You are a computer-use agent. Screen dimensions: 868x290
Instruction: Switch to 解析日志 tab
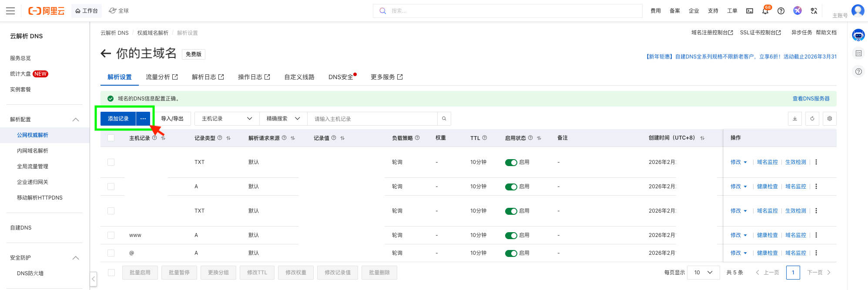208,77
